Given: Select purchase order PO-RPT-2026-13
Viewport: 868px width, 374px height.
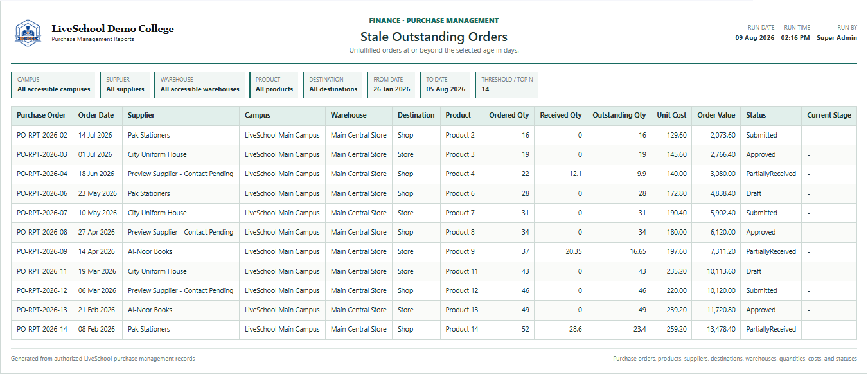Looking at the screenshot, I should [42, 310].
